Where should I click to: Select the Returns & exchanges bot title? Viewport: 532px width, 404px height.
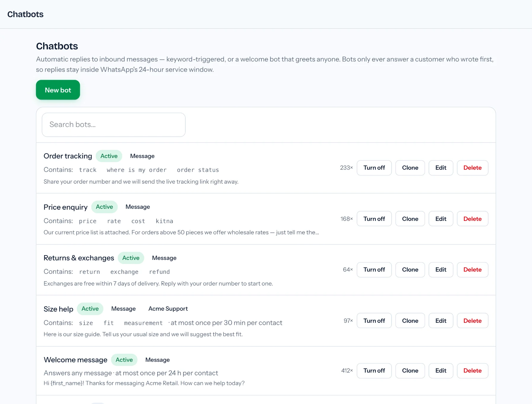tap(79, 258)
